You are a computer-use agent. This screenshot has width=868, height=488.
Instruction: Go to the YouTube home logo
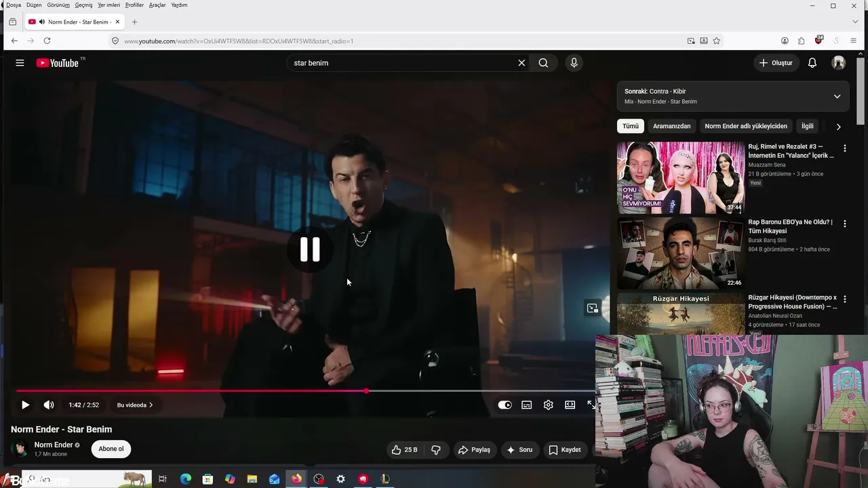(x=58, y=63)
